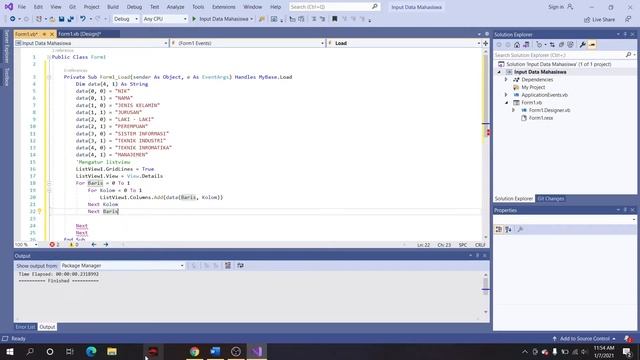This screenshot has width=640, height=360.
Task: Click New Project toolbar icon
Action: [39, 19]
